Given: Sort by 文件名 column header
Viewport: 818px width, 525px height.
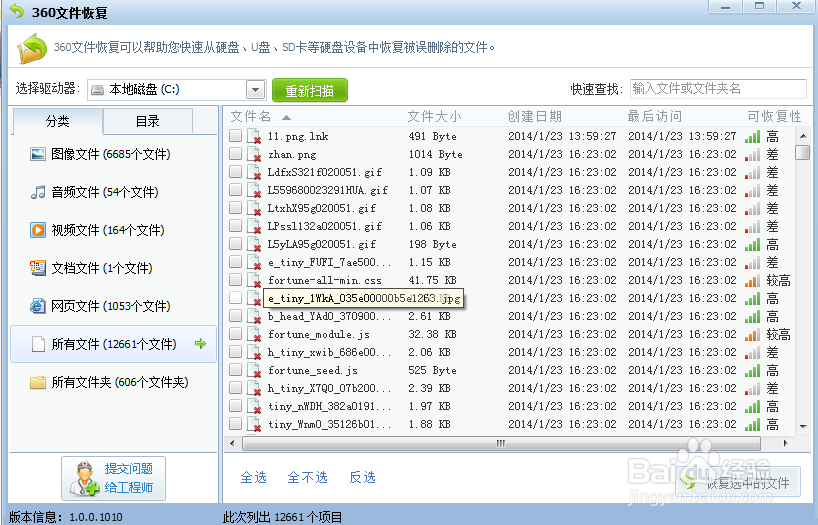Looking at the screenshot, I should click(x=251, y=116).
